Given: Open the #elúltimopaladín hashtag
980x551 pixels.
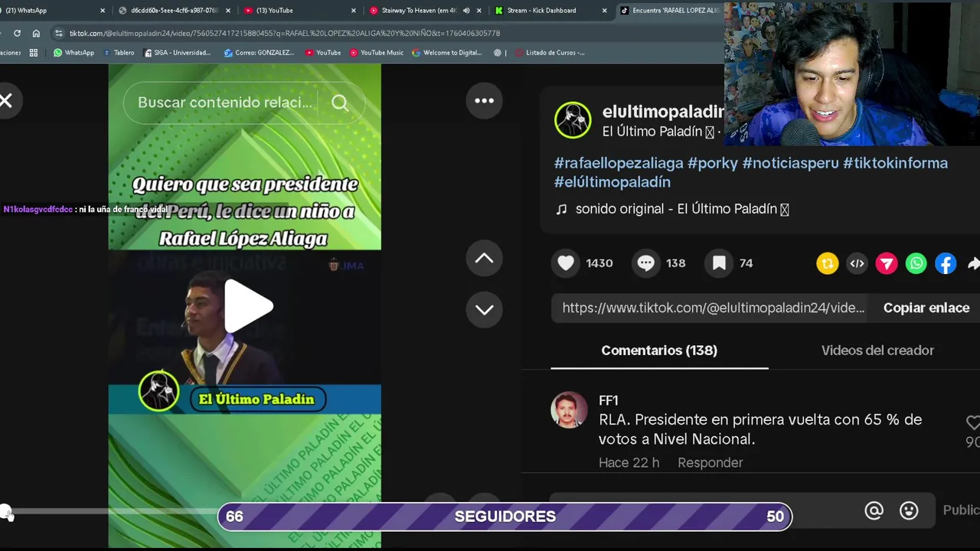Looking at the screenshot, I should click(x=612, y=182).
